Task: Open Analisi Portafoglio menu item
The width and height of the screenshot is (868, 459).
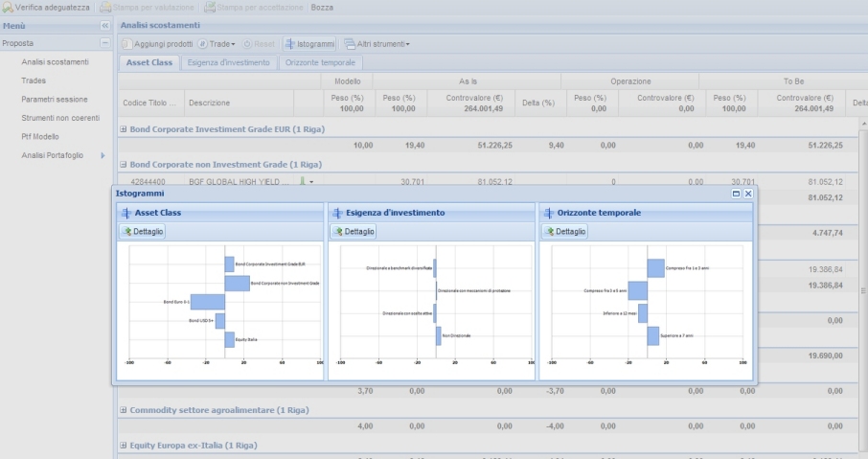Action: 52,155
